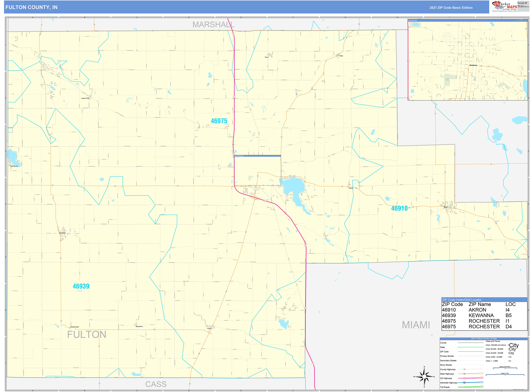Click the Scale in Kilometers bar
The width and height of the screenshot is (532, 392).
coord(505,368)
